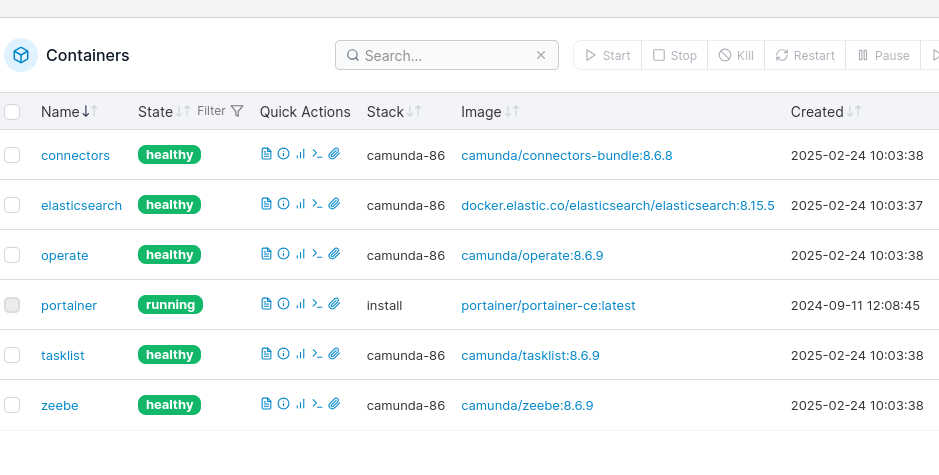Open camunda/connectors-bundle:8.6.8 image link
The width and height of the screenshot is (939, 475).
pyautogui.click(x=567, y=155)
